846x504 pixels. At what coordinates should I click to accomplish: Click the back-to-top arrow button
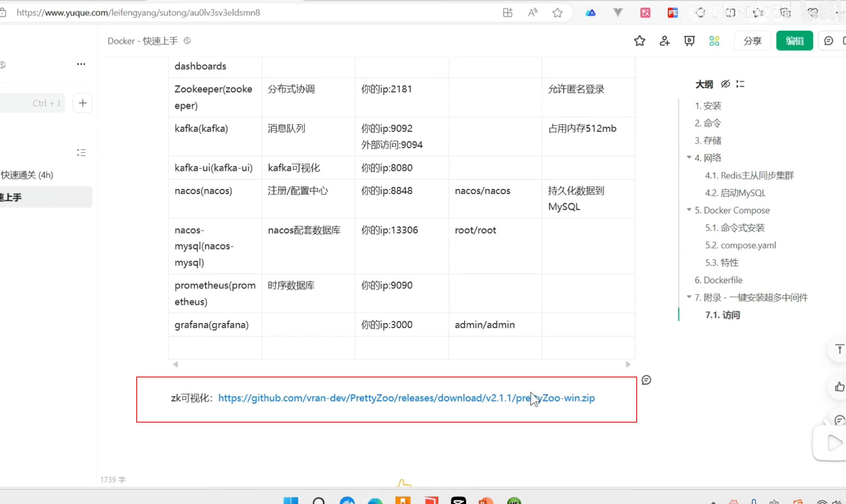coord(839,350)
